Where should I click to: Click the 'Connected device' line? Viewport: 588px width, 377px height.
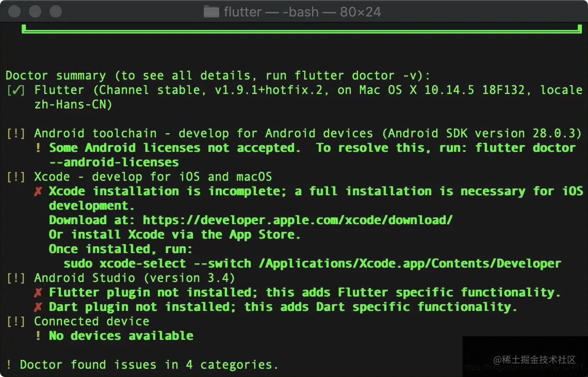click(x=92, y=321)
